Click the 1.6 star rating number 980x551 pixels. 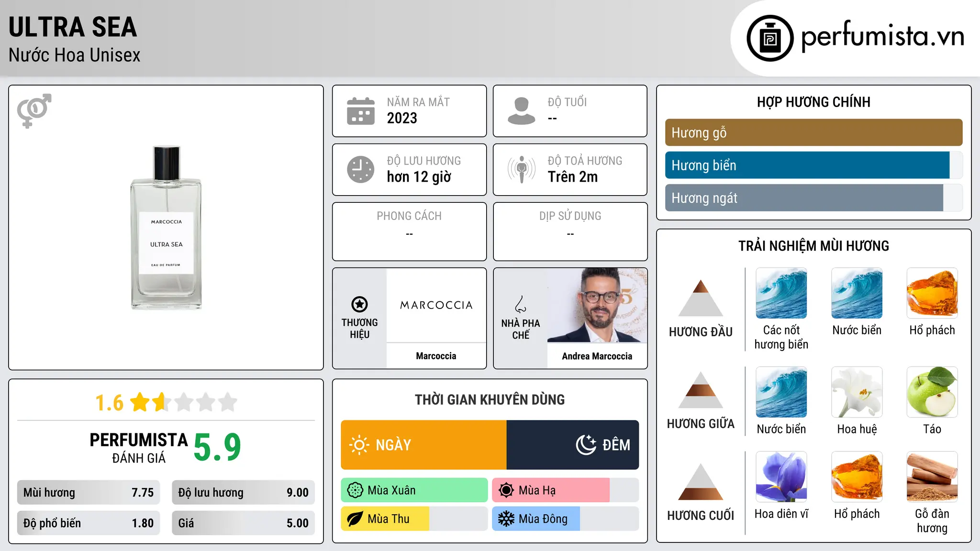point(109,403)
